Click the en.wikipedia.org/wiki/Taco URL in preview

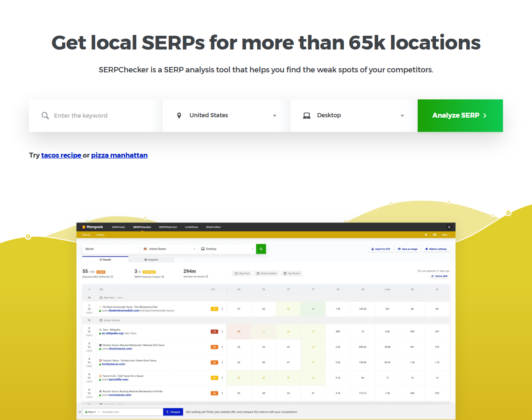119,334
